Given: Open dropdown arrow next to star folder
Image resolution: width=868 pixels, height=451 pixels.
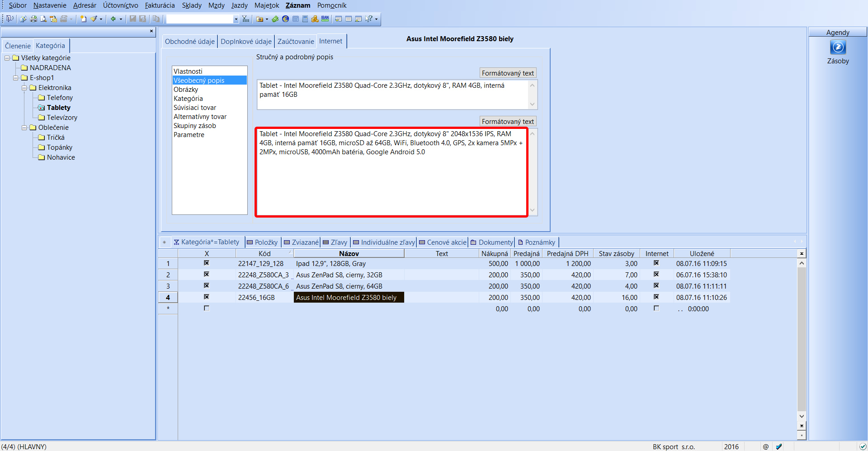Looking at the screenshot, I should pos(267,19).
